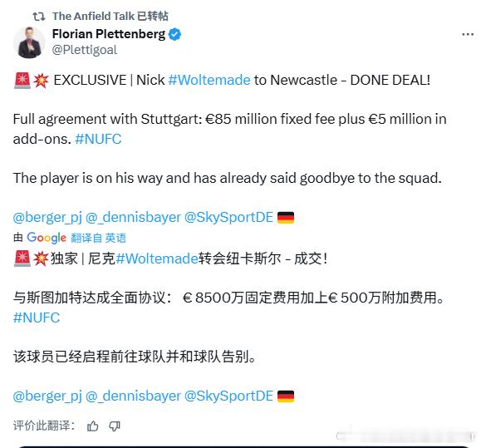Click the Florian Plettenberg display name
The height and width of the screenshot is (448, 481).
coord(109,34)
